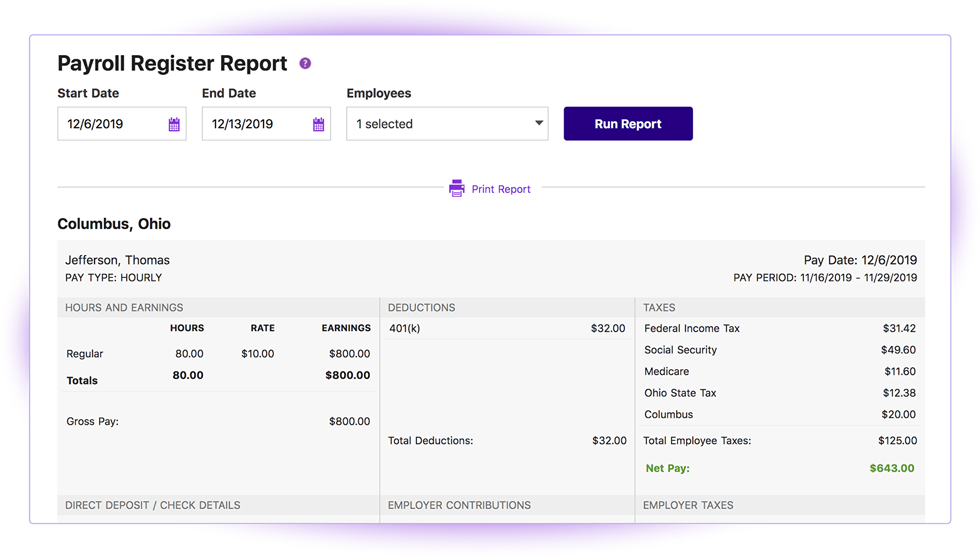Select the Hours and Earnings section header
Screen dimensions: 980x558
124,307
